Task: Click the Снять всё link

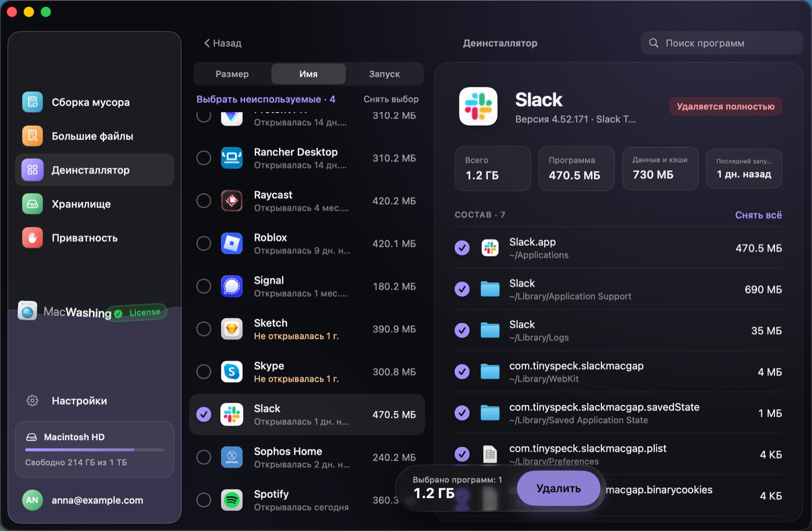Action: click(x=758, y=215)
